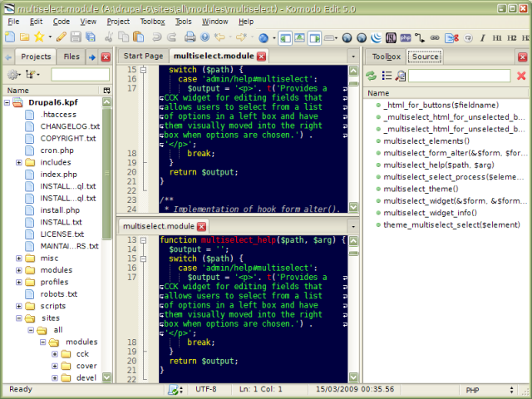This screenshot has height=399, width=532.
Task: Paste using the clipboard icon
Action: pos(139,37)
